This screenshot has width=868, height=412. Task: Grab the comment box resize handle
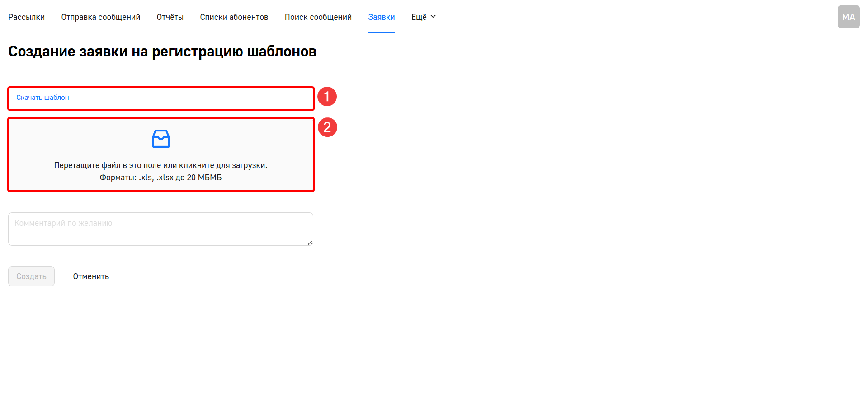pyautogui.click(x=310, y=243)
